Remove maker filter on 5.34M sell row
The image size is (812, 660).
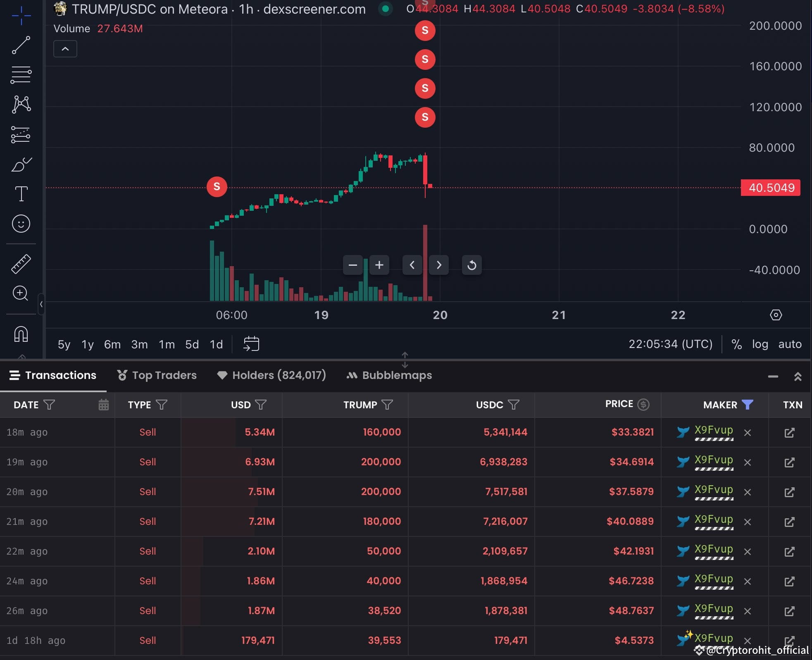747,433
